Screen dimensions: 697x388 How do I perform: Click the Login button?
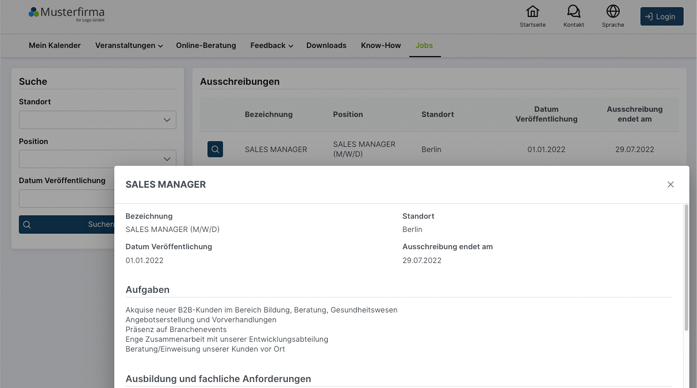(x=661, y=16)
